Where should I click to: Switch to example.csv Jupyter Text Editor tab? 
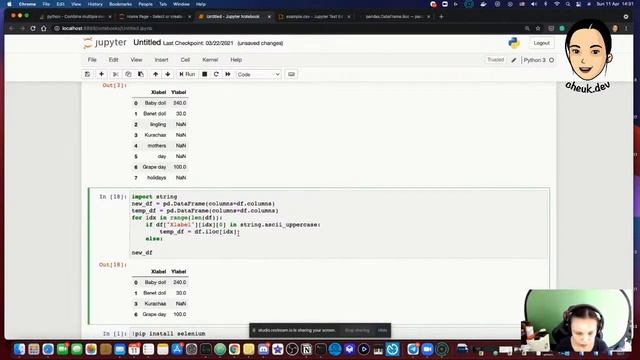[314, 17]
